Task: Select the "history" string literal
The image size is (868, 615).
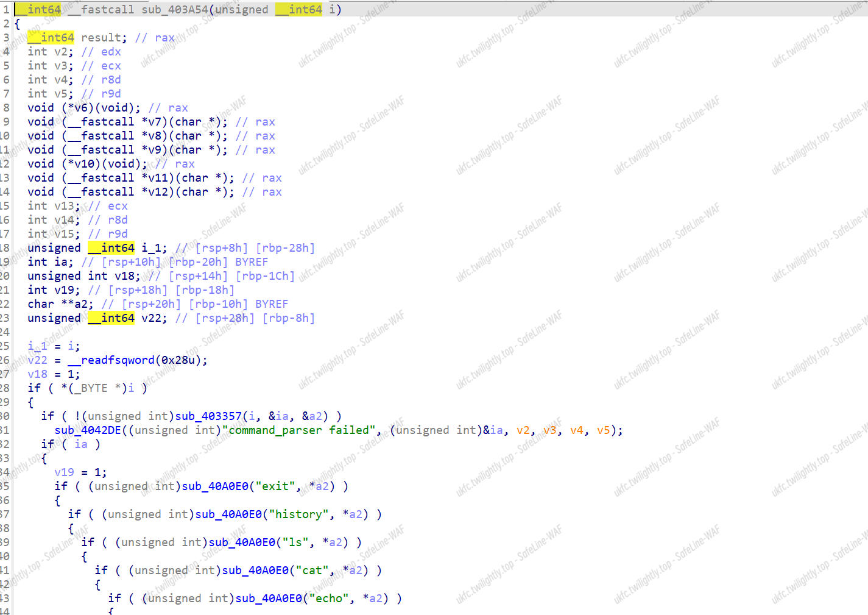Action: (x=298, y=514)
